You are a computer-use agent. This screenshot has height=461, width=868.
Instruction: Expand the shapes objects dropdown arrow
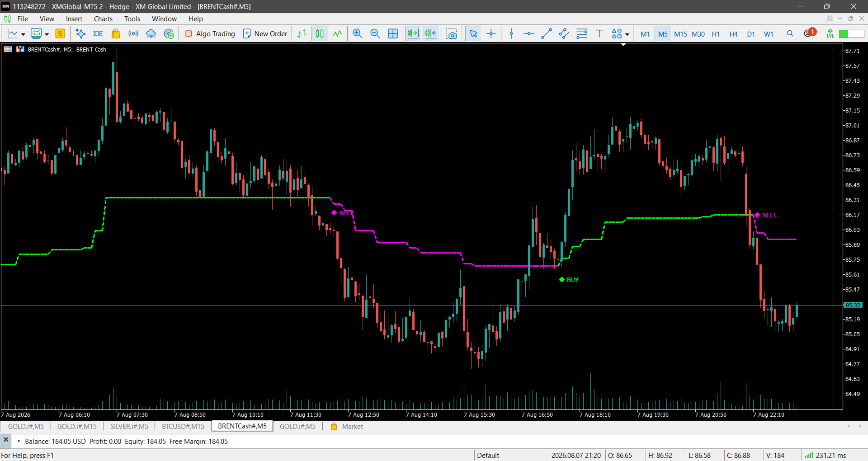coord(627,34)
